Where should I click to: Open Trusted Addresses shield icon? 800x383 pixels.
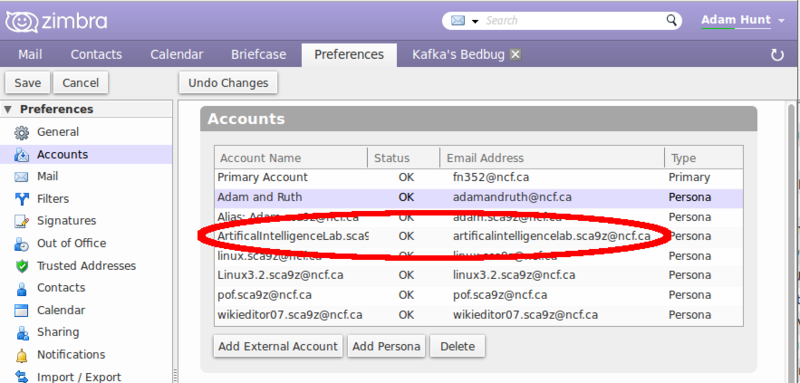click(x=21, y=266)
